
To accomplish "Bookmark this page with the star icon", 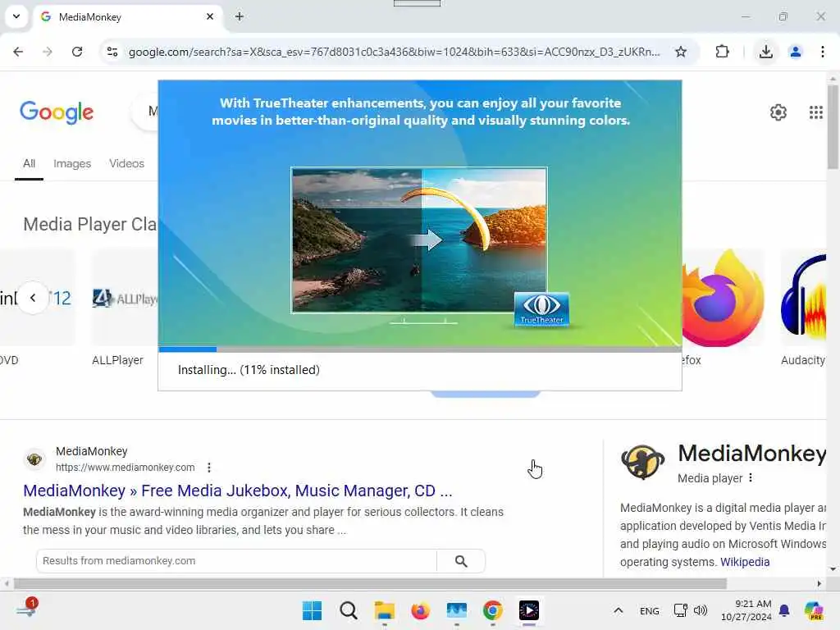I will coord(681,52).
